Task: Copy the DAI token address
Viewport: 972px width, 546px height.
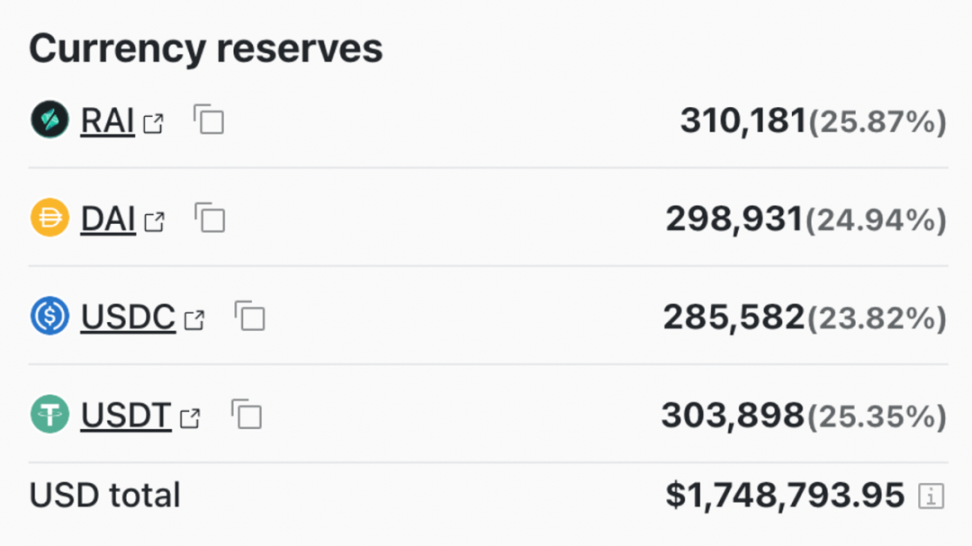Action: pos(210,218)
